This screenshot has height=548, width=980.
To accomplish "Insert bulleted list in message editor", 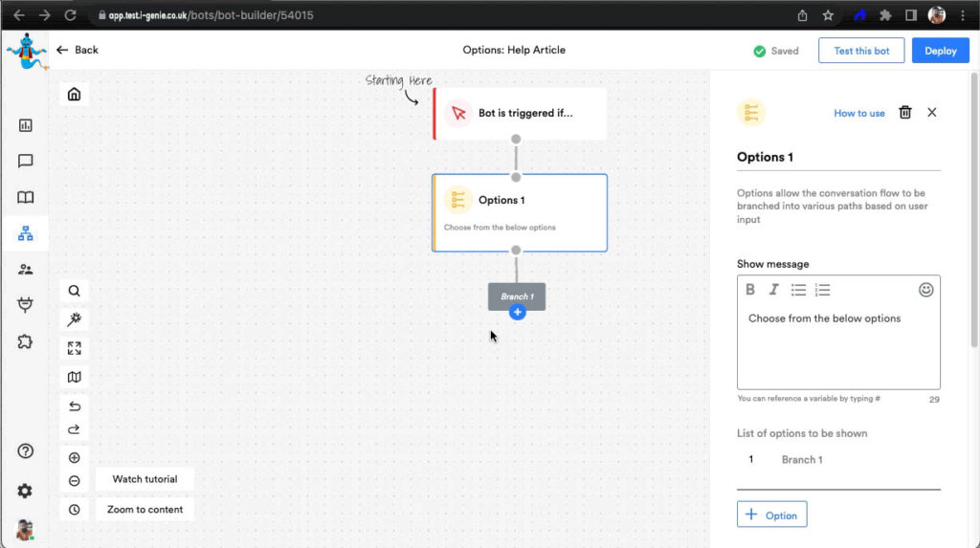I will [798, 290].
